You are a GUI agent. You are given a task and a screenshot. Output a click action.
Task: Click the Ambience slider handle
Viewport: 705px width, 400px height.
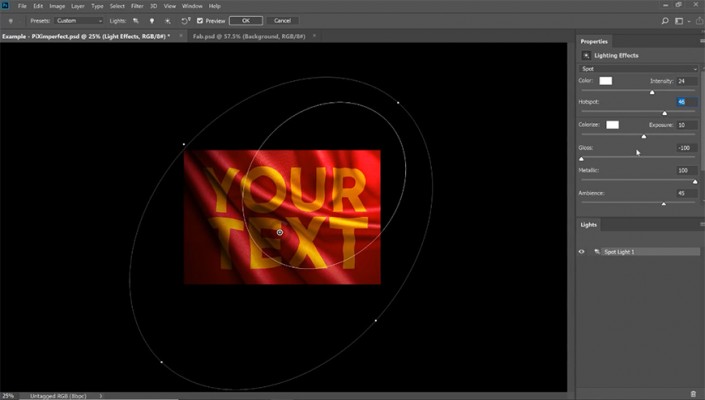pos(664,204)
